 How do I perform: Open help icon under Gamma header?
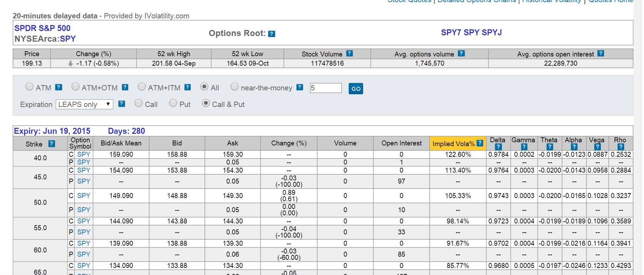click(x=524, y=147)
